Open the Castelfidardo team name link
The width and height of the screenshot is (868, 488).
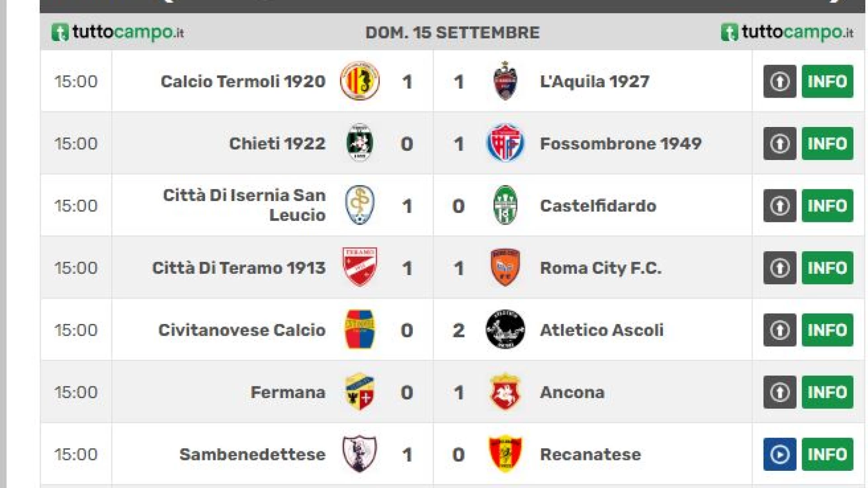coord(598,206)
